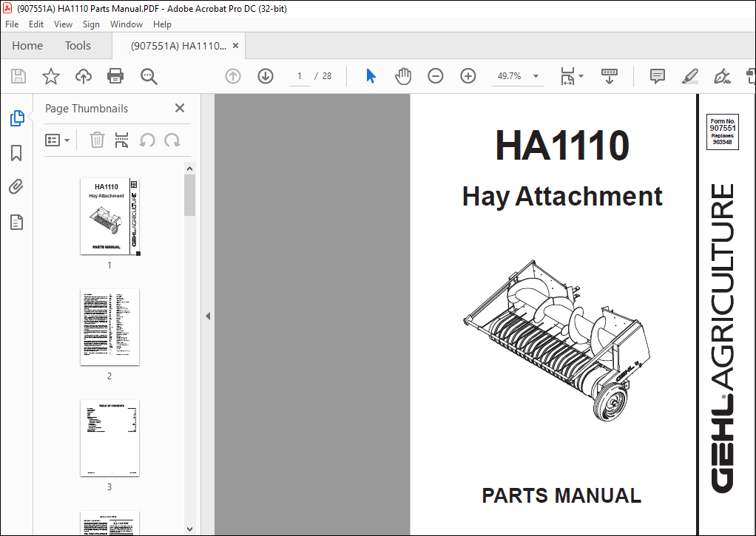The width and height of the screenshot is (756, 536).
Task: Activate the Hand pan tool
Action: tap(403, 76)
